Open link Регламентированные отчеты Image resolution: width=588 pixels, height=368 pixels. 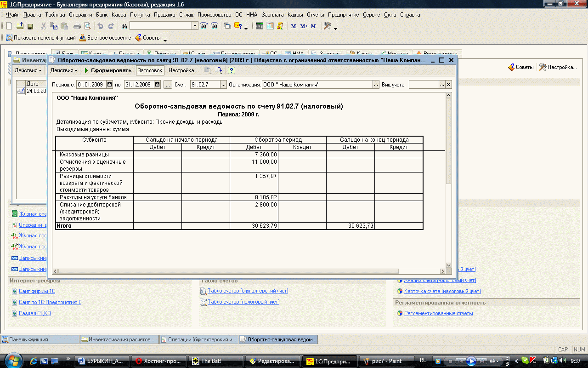pos(439,313)
